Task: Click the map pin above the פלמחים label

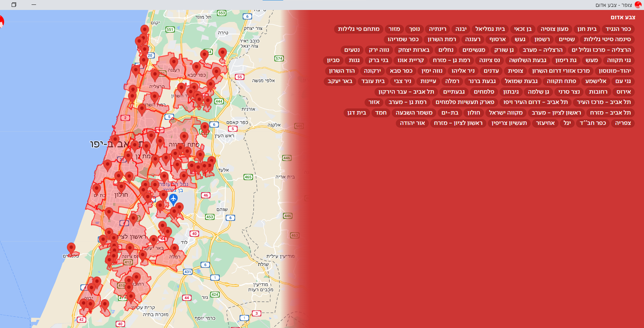Action: click(71, 248)
